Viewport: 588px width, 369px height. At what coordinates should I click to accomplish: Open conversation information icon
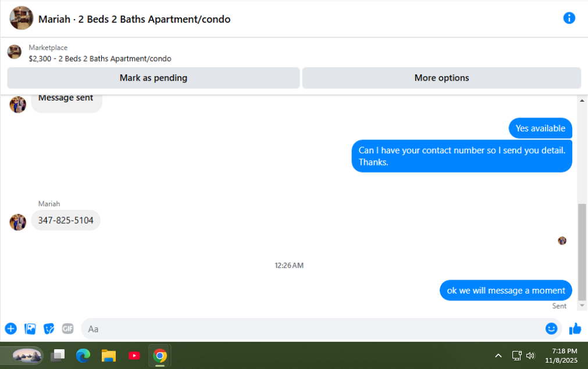tap(569, 18)
